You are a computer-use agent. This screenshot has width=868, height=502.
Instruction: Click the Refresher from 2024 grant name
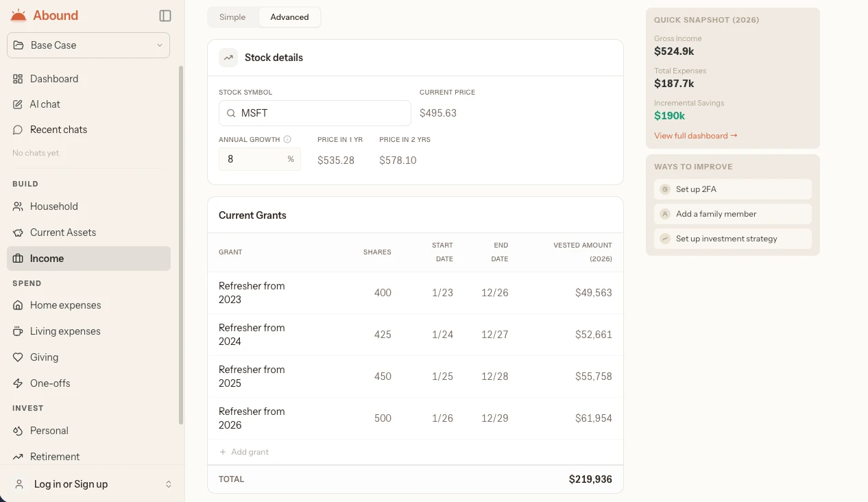pos(252,335)
